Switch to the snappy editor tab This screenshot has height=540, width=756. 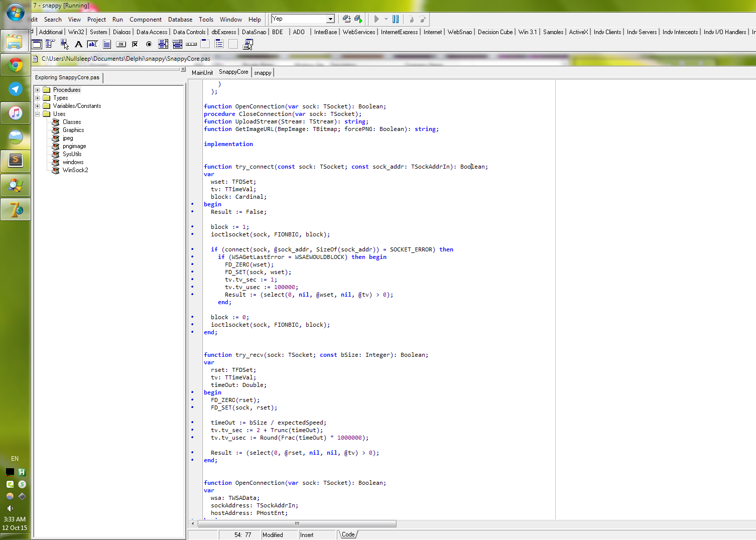tap(263, 73)
